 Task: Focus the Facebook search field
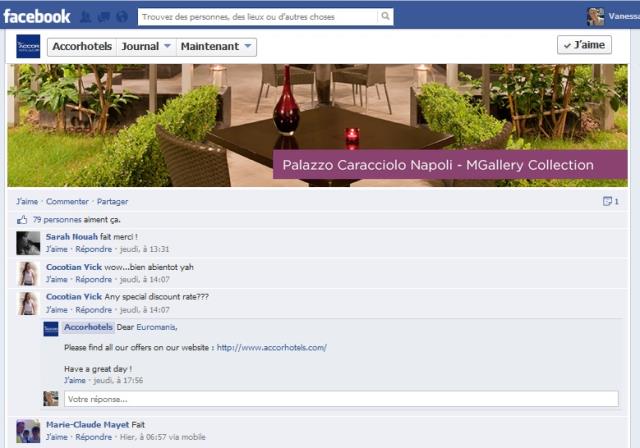258,17
